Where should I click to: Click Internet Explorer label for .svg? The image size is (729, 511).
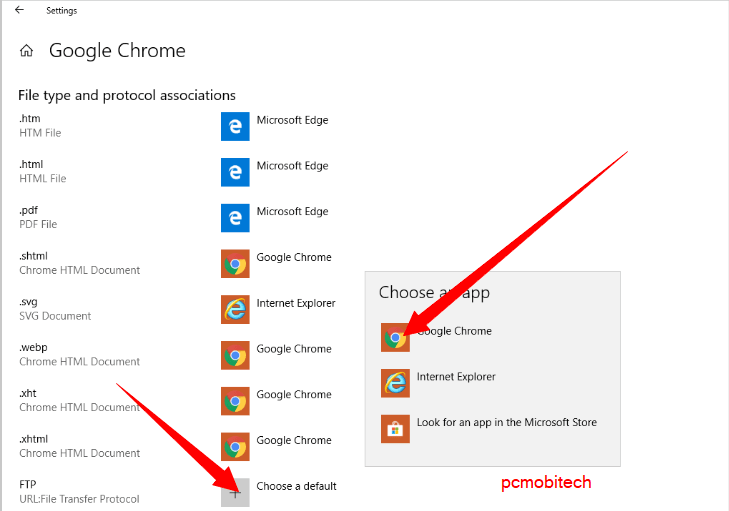pos(296,303)
